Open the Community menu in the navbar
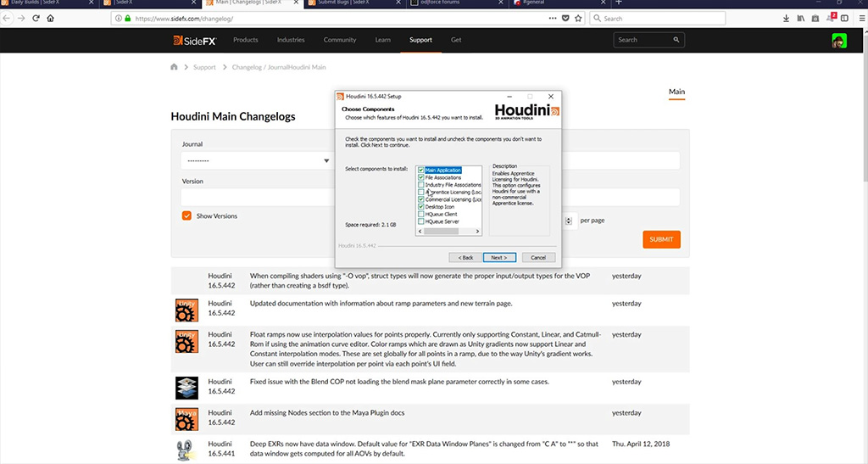This screenshot has width=868, height=464. point(339,40)
